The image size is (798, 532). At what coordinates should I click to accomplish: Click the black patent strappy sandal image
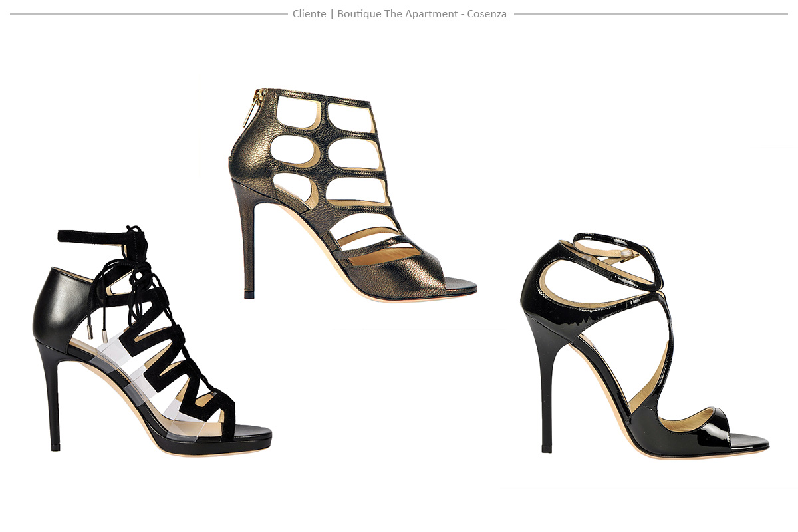[x=645, y=346]
